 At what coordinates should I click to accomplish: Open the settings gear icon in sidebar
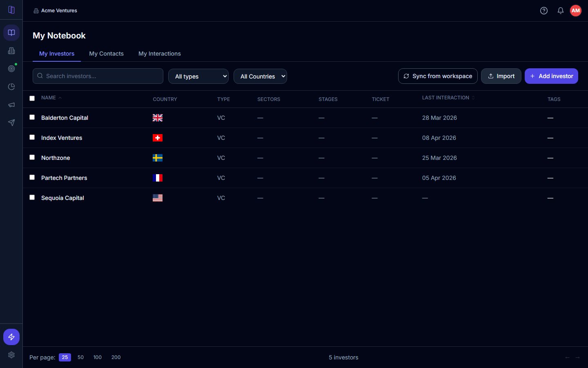tap(11, 355)
